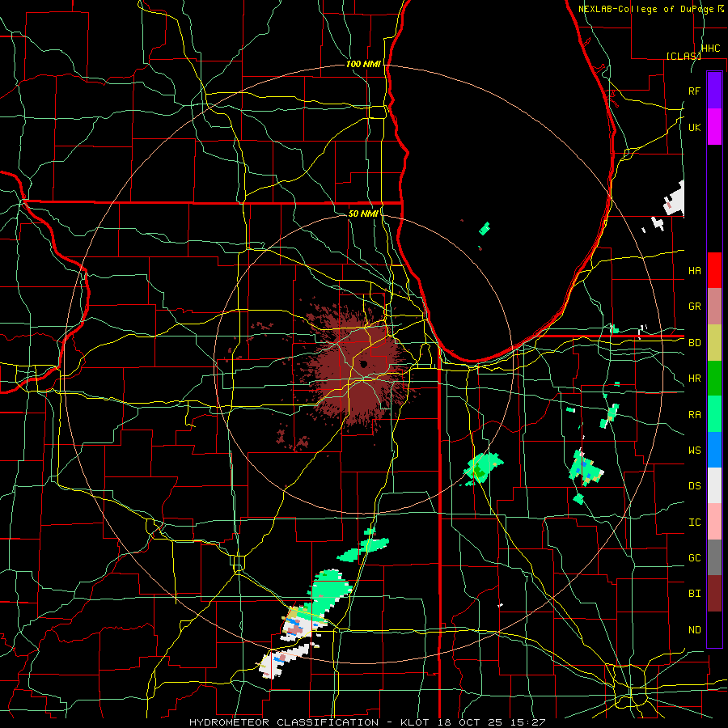Pick the mint green RA swatch

[x=714, y=414]
